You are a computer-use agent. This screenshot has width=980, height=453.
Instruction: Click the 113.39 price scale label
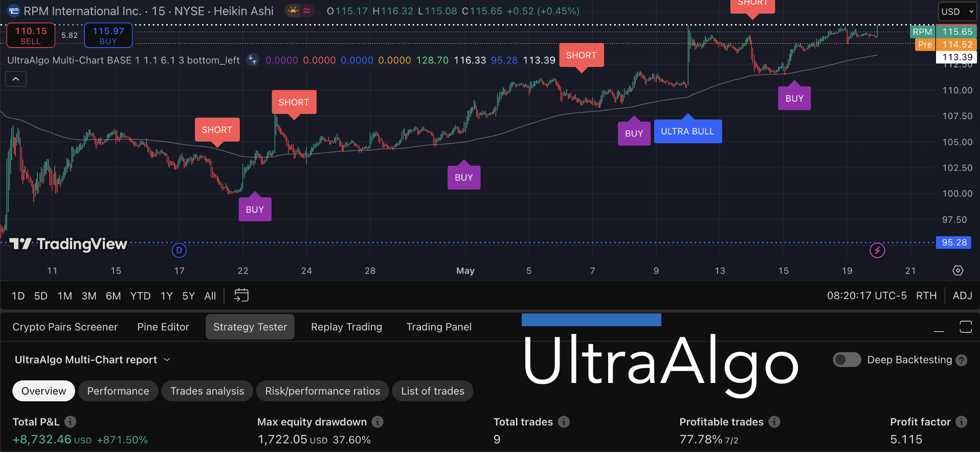(957, 57)
